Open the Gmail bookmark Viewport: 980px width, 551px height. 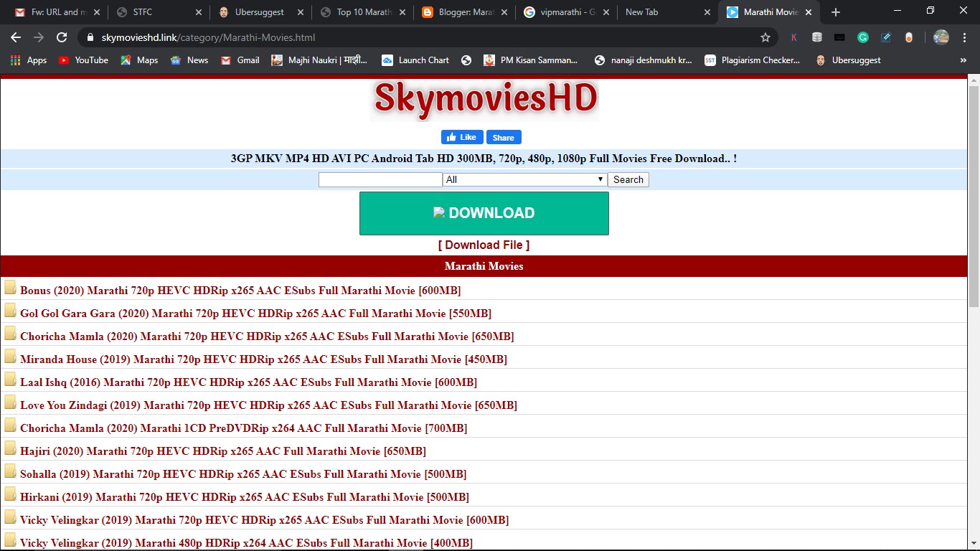click(240, 60)
